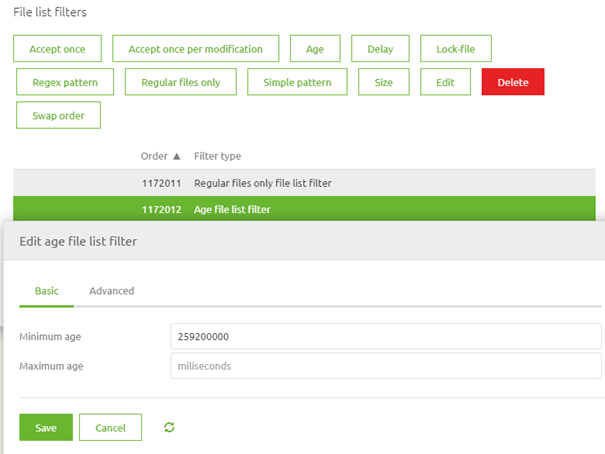Click order number 1172011
Viewport: 605px width, 454px height.
161,183
